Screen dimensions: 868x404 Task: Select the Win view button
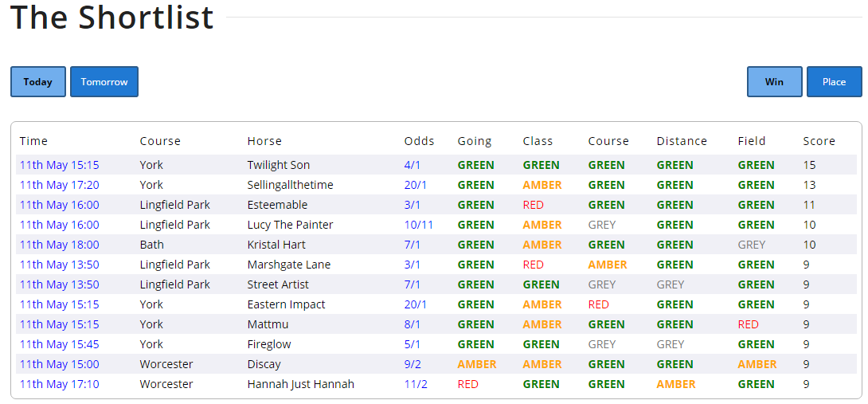pos(775,81)
